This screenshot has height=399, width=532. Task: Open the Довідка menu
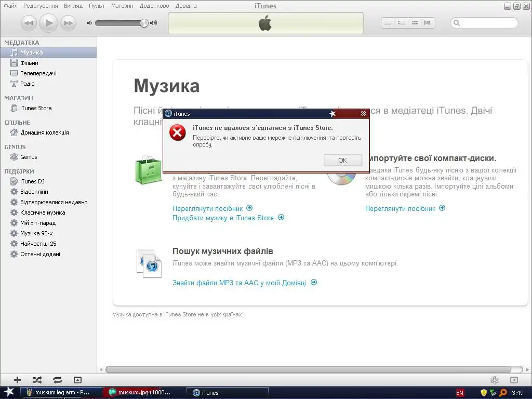tap(186, 6)
